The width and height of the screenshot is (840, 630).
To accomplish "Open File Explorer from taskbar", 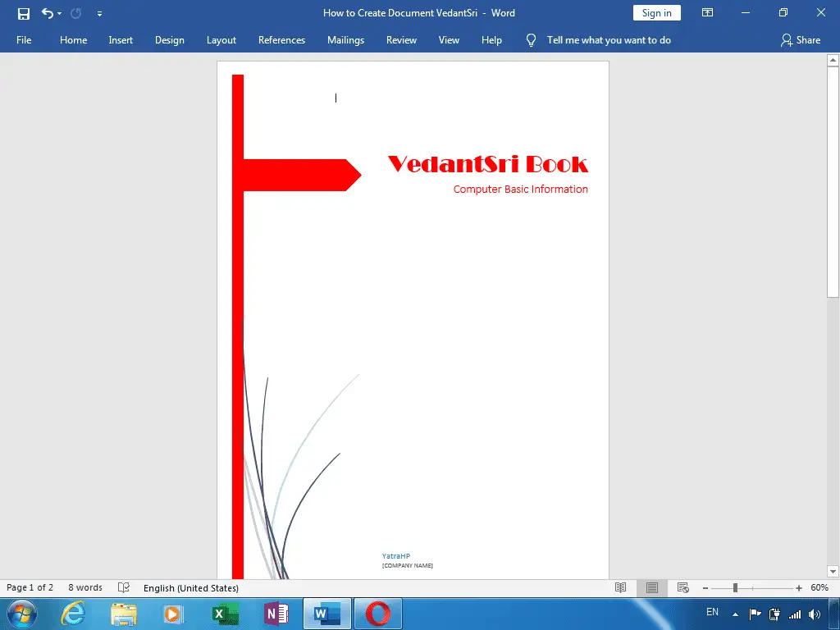I will (124, 614).
